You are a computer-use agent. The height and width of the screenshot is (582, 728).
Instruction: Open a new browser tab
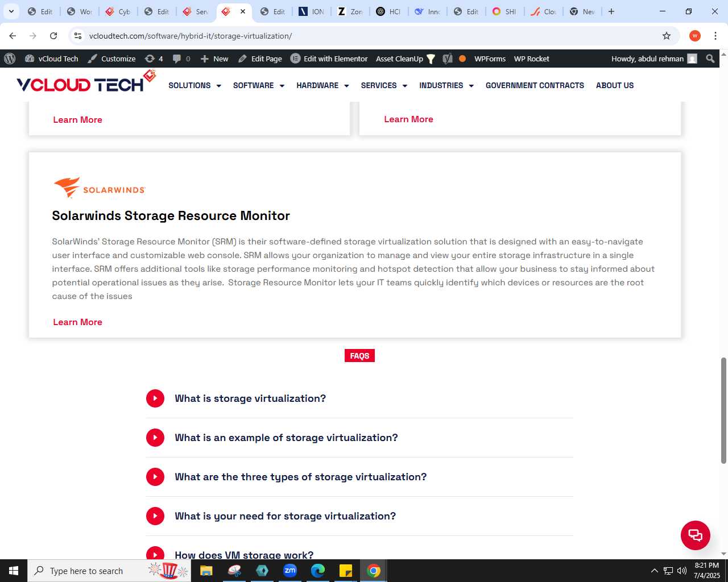[611, 11]
